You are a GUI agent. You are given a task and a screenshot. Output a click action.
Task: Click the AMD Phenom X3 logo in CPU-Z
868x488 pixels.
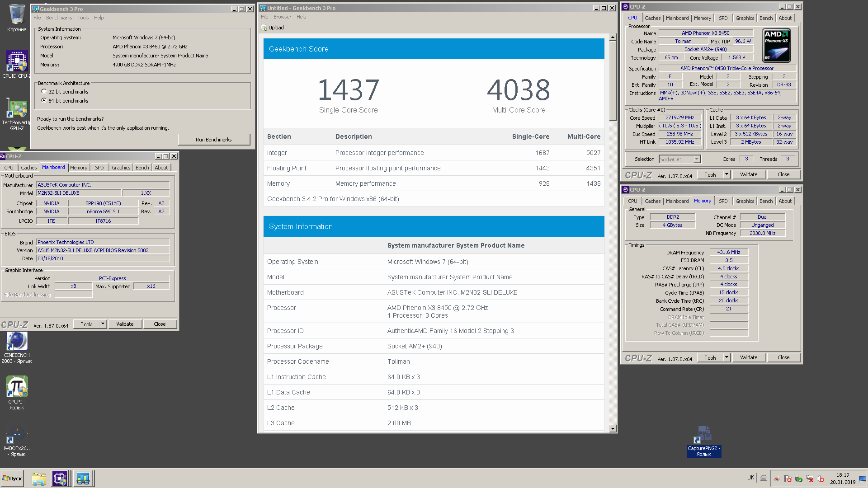(x=776, y=45)
